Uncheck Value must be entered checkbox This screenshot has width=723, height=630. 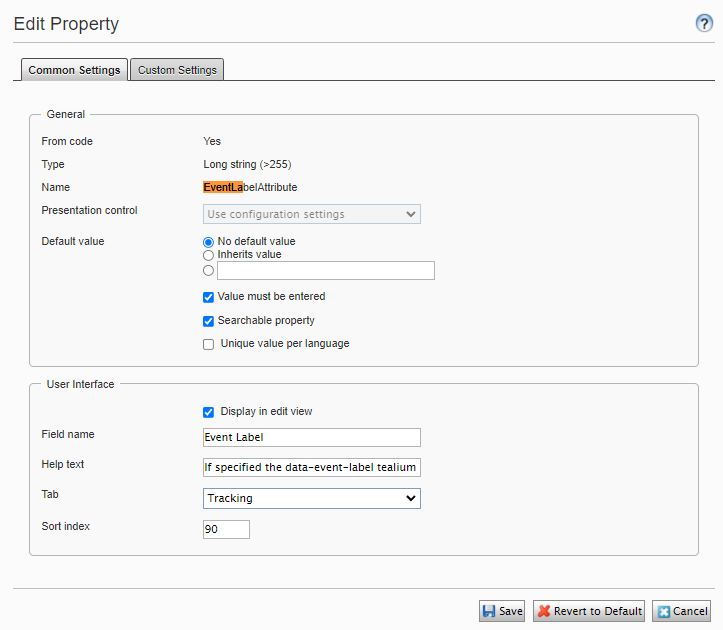pyautogui.click(x=209, y=297)
